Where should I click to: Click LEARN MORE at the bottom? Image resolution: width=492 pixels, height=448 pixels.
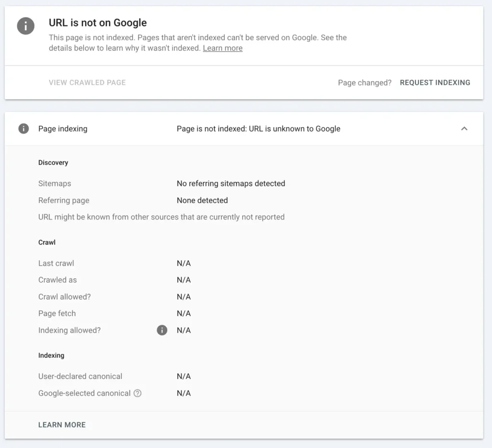(62, 424)
